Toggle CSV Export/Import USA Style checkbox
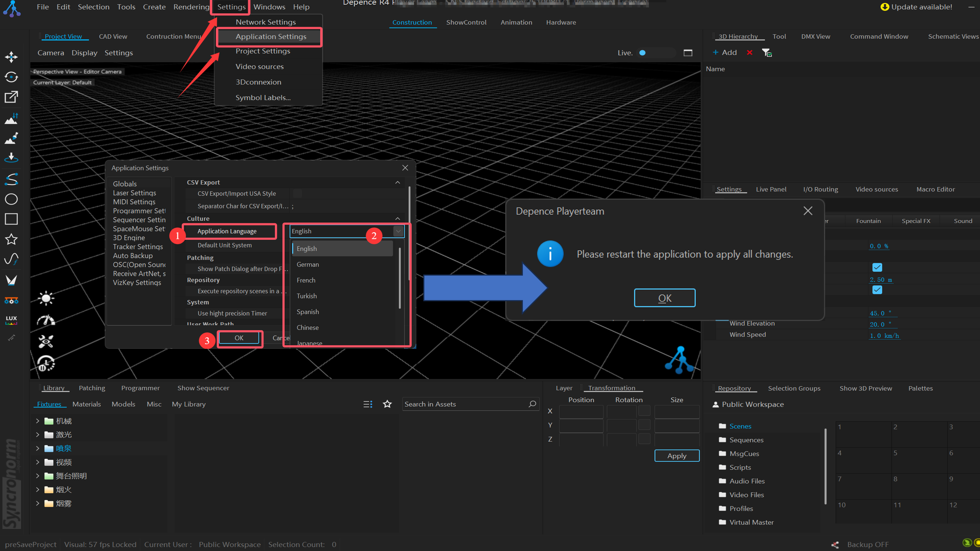 (298, 194)
